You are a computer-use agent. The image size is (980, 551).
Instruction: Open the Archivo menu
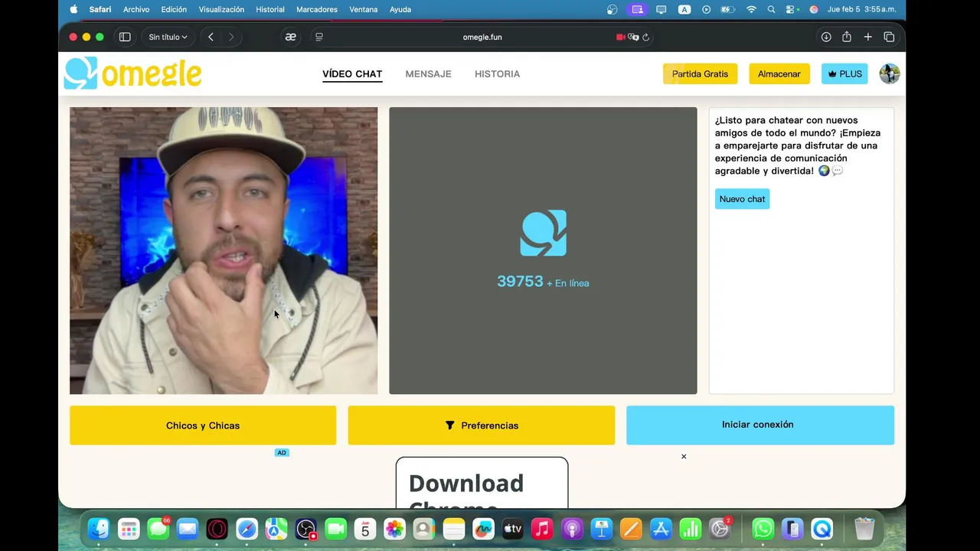[x=136, y=9]
